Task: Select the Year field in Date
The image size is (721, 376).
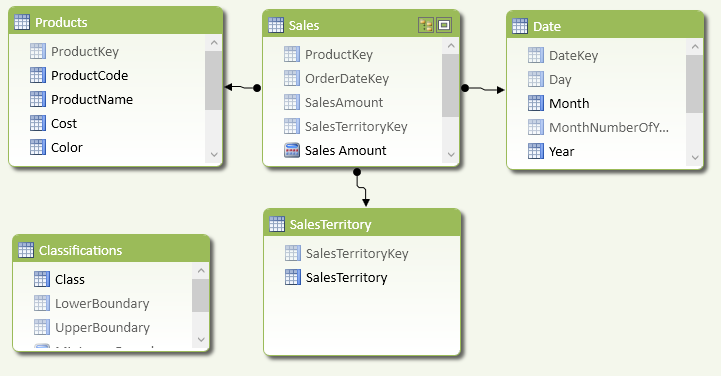Action: point(561,151)
